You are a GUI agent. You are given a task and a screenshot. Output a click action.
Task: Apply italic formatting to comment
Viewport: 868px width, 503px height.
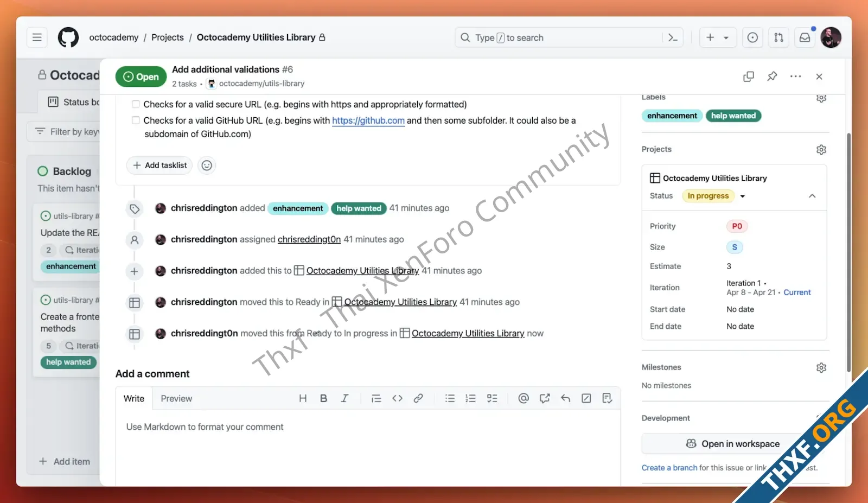[344, 398]
